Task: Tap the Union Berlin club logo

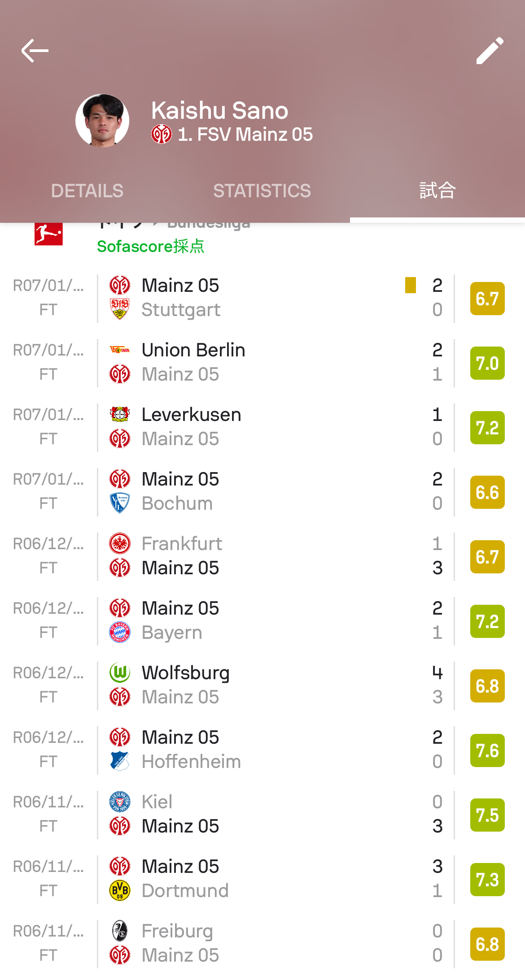Action: pyautogui.click(x=120, y=350)
